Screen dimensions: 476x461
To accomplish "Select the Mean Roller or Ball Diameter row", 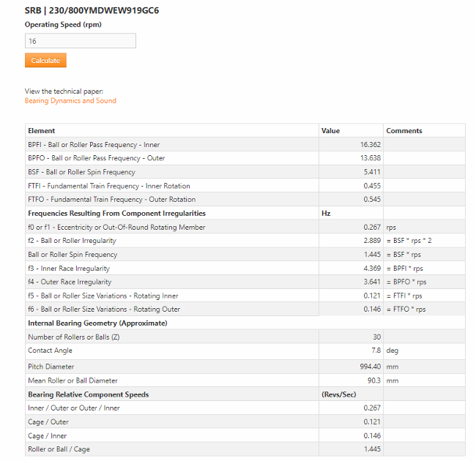I will click(x=79, y=381).
